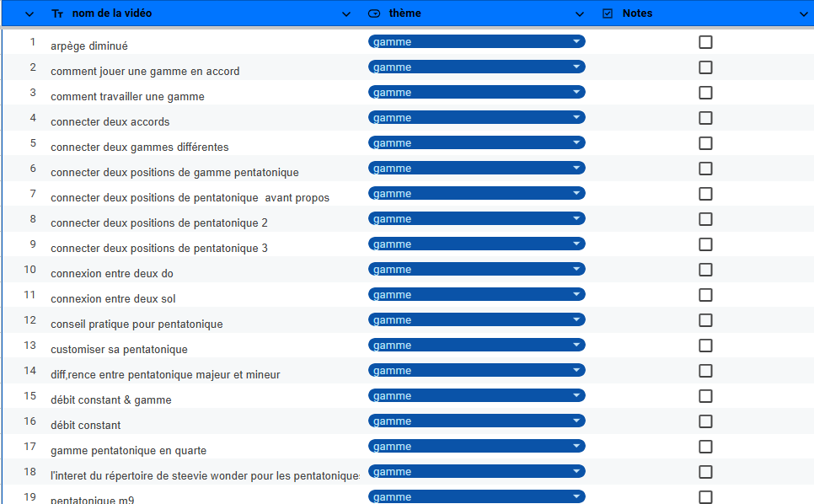Check Notes box for débit constant & gamme
814x504 pixels.
[x=705, y=396]
